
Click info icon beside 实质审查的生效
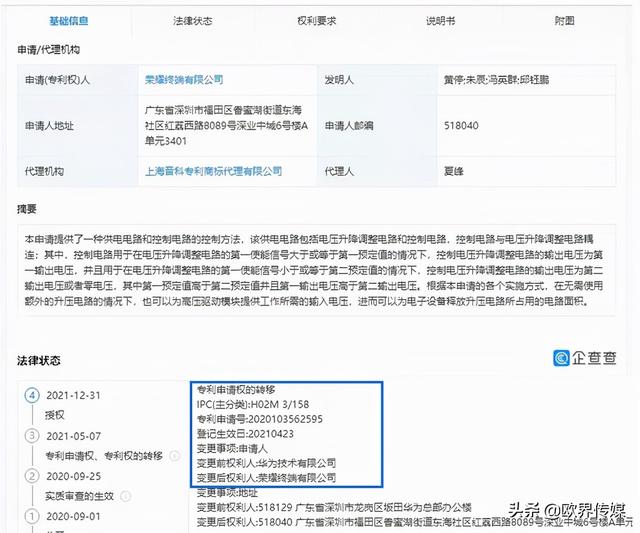tap(126, 496)
